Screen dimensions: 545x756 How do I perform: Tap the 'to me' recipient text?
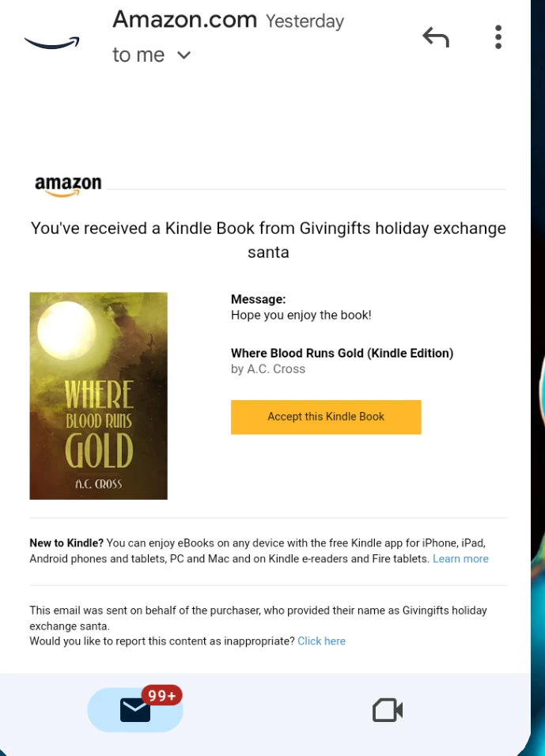(x=138, y=55)
